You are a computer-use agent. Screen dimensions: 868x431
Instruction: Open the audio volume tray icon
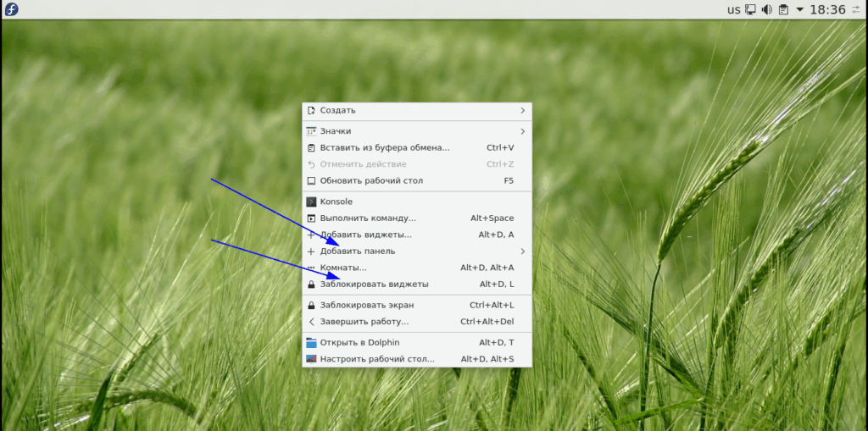pyautogui.click(x=767, y=10)
